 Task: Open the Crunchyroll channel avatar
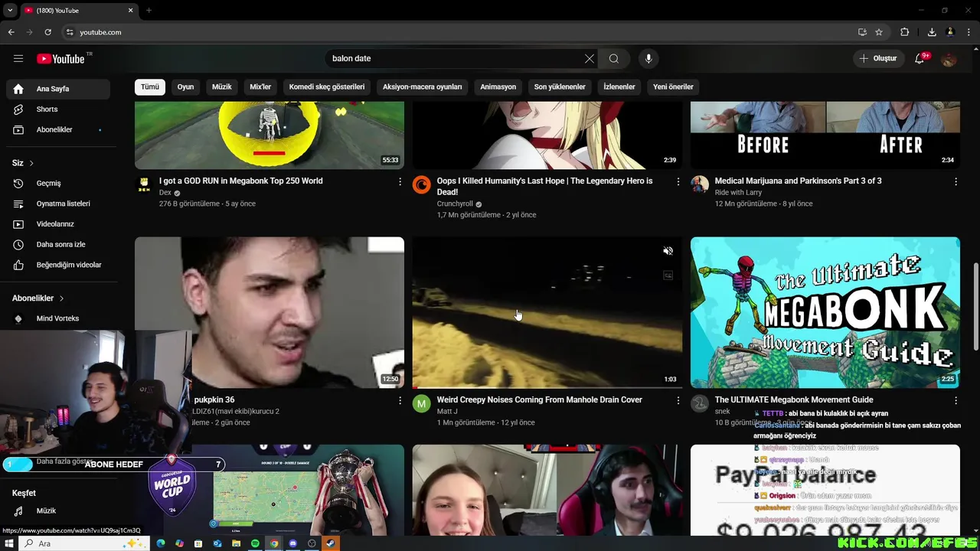(x=422, y=184)
